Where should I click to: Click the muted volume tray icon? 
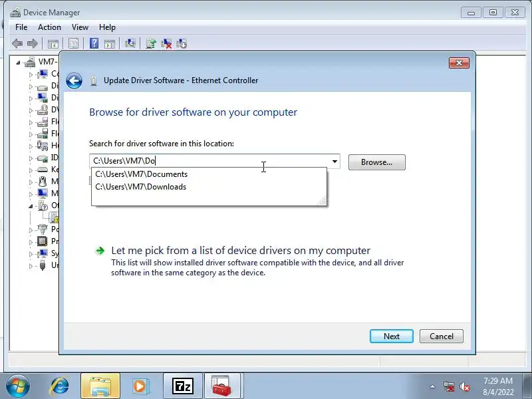click(464, 387)
